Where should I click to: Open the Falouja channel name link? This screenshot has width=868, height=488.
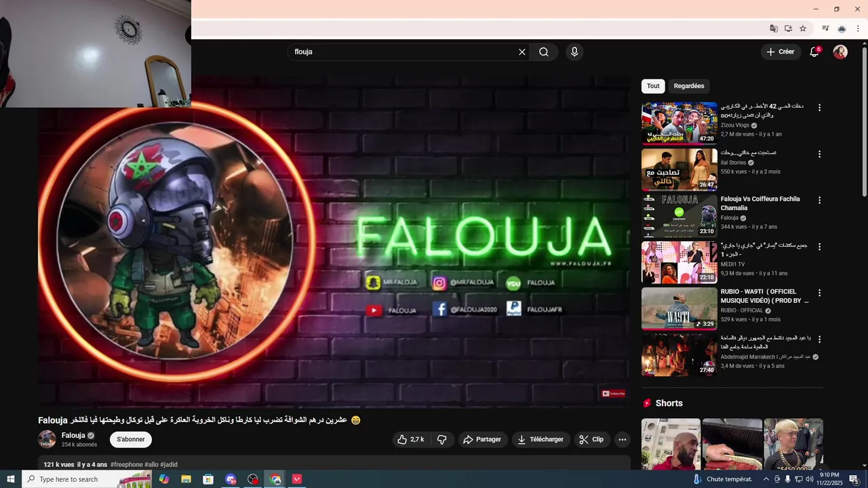point(73,435)
